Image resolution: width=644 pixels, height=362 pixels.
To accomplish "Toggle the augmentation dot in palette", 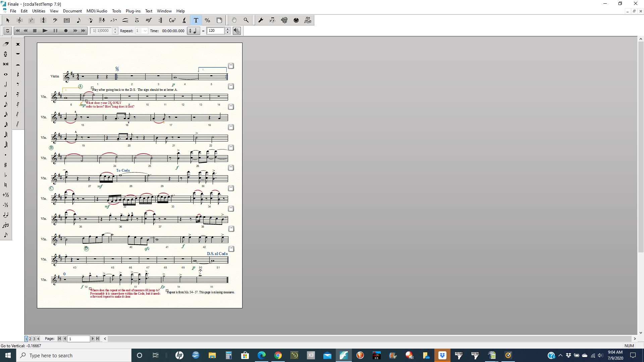I will click(x=6, y=155).
